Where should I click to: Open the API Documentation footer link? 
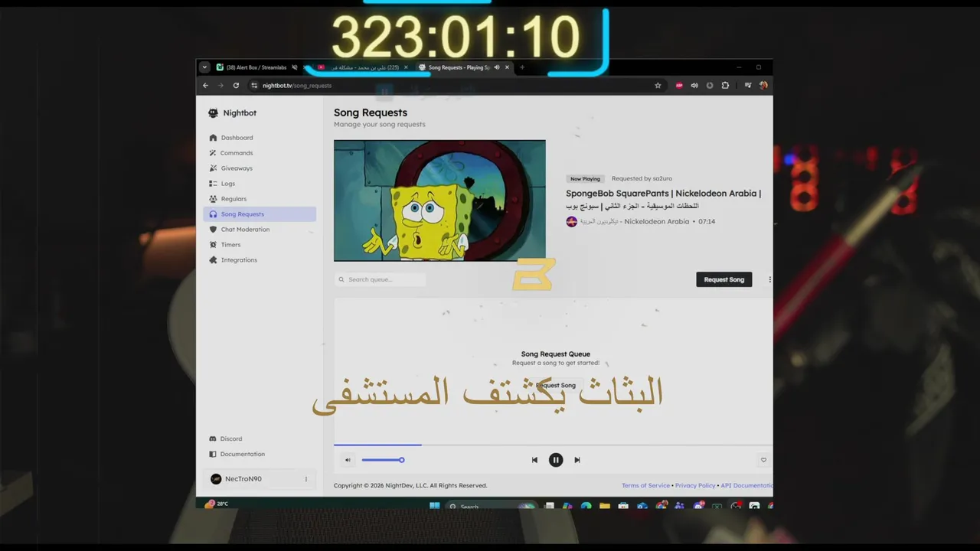tap(747, 485)
